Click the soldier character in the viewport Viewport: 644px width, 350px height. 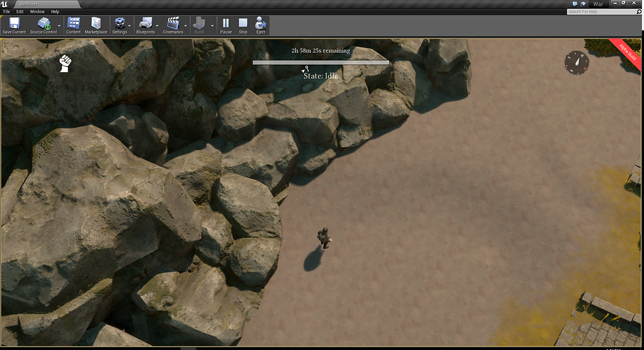coord(324,238)
